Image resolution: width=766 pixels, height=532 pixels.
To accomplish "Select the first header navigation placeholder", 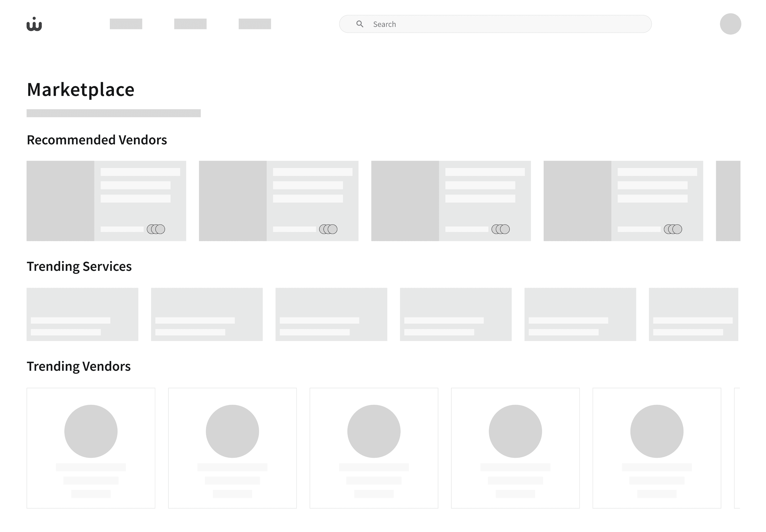I will pyautogui.click(x=126, y=24).
